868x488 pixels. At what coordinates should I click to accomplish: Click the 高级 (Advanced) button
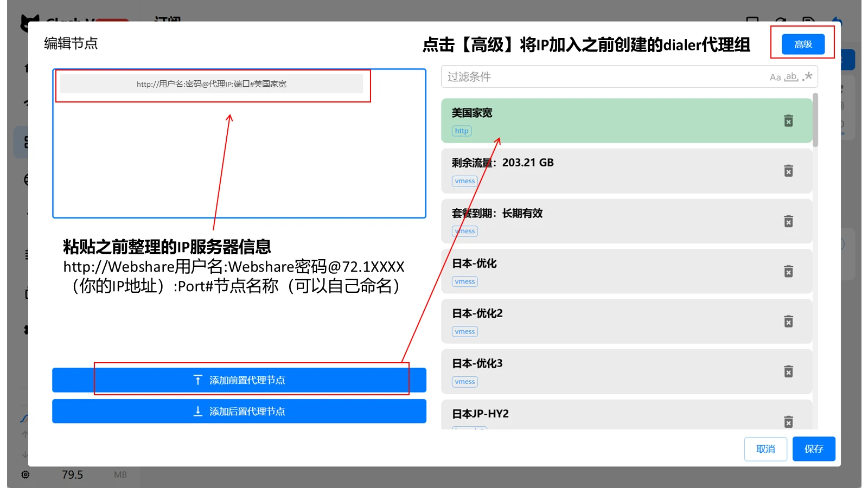803,44
